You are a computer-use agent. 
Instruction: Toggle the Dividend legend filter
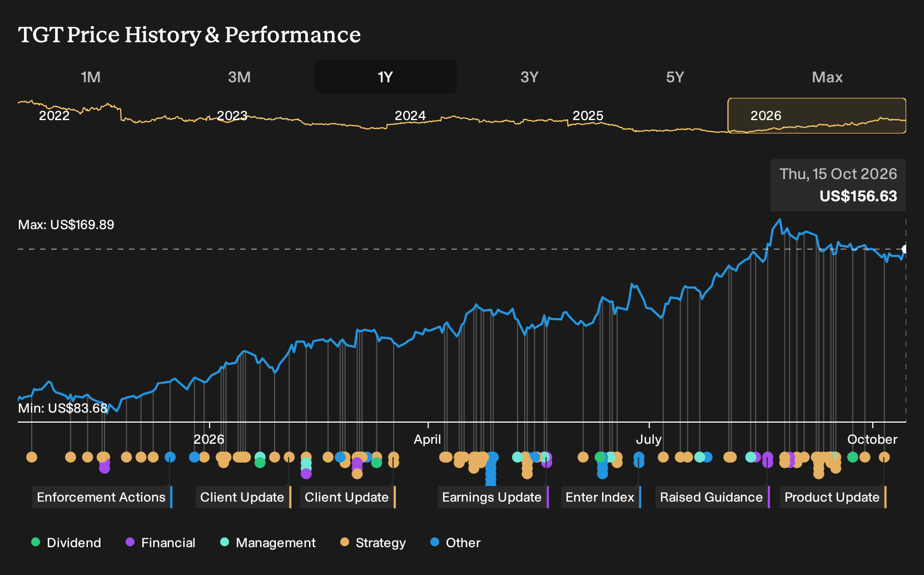pyautogui.click(x=66, y=543)
